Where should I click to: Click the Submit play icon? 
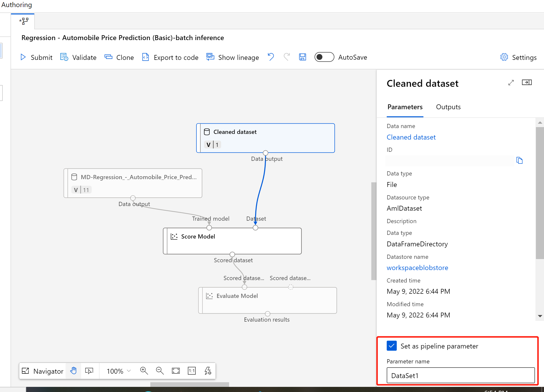(x=23, y=57)
